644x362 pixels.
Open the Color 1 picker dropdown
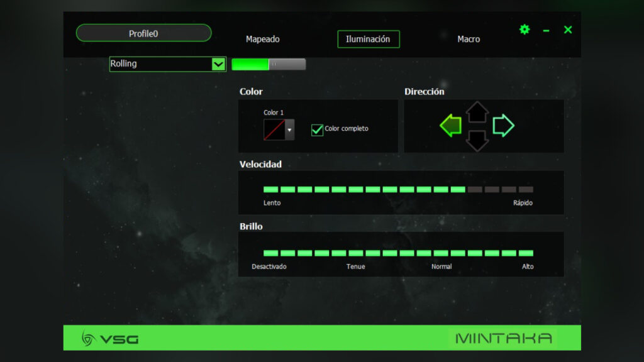[x=289, y=129]
